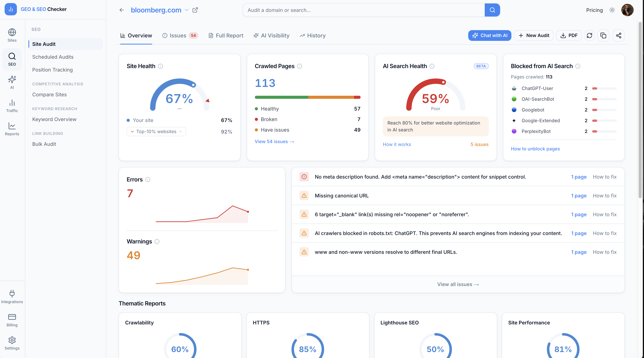Screen dimensions: 644x358
Task: Show Errors info icon
Action: (x=148, y=180)
